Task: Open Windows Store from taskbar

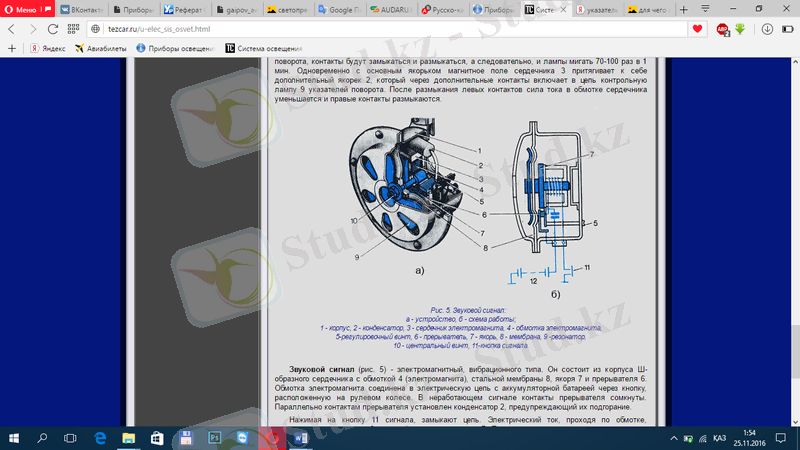Action: click(157, 438)
